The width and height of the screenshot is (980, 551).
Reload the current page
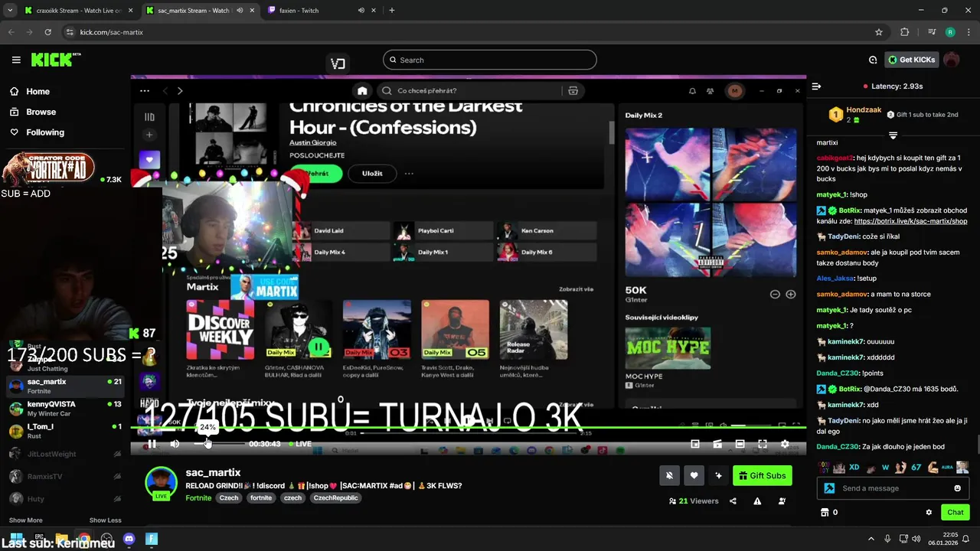[47, 32]
